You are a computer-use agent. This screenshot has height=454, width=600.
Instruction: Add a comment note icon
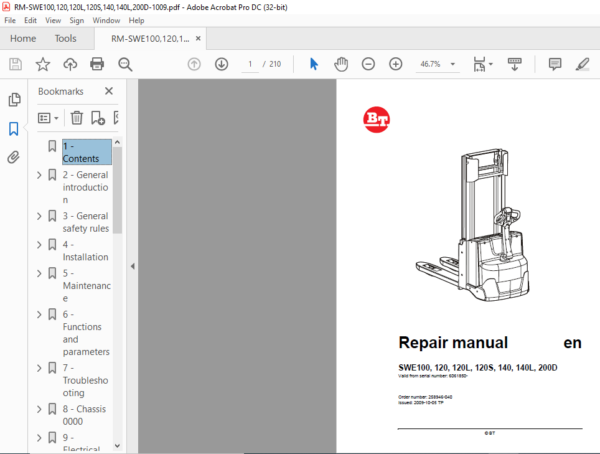point(555,64)
